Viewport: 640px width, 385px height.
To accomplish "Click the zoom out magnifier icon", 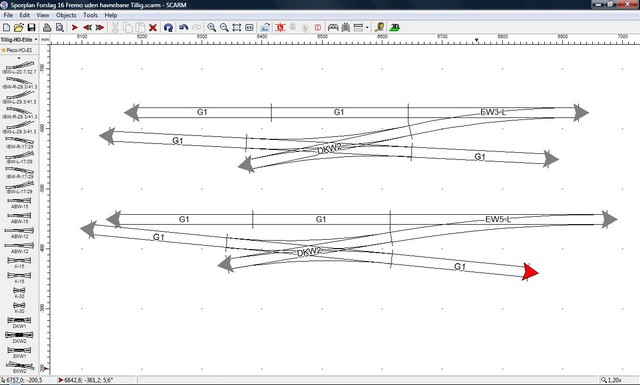I will (x=224, y=27).
